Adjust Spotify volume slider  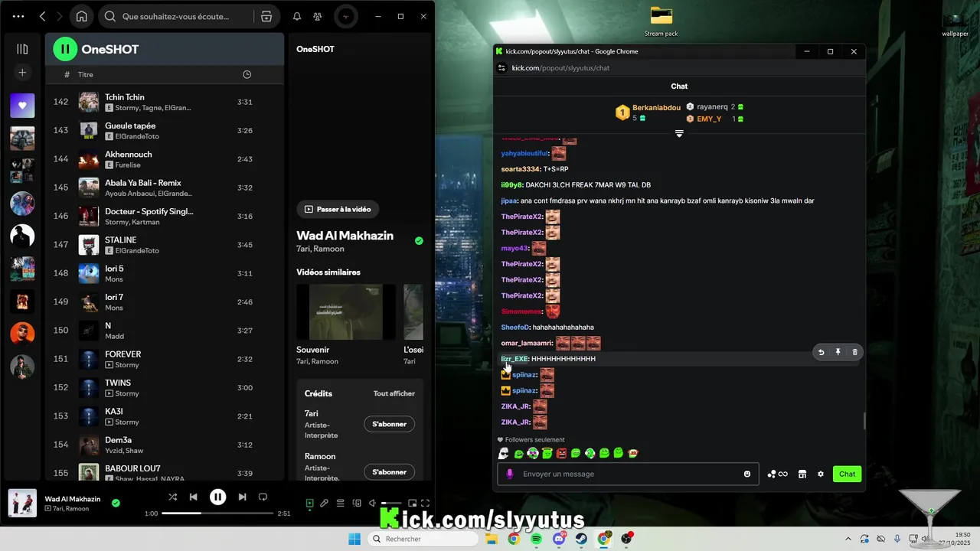[x=391, y=503]
